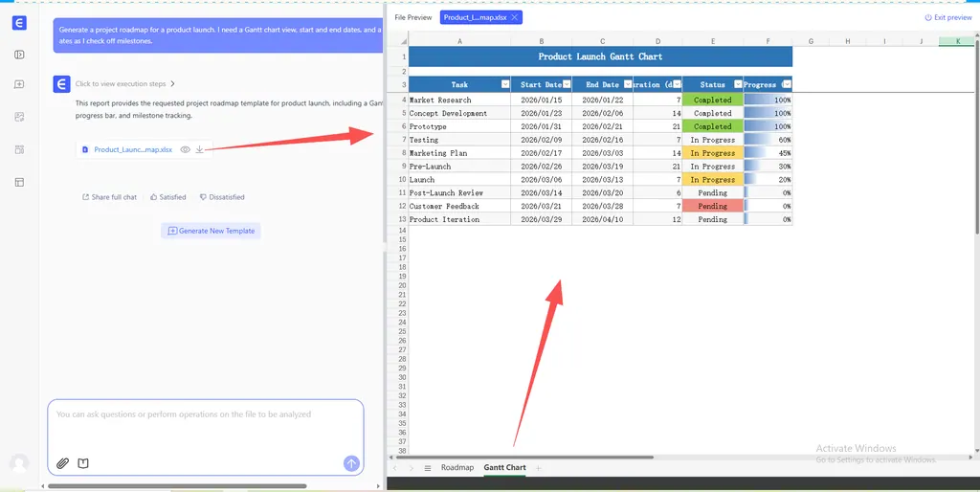980x492 pixels.
Task: Click the chat message input field
Action: coord(205,426)
